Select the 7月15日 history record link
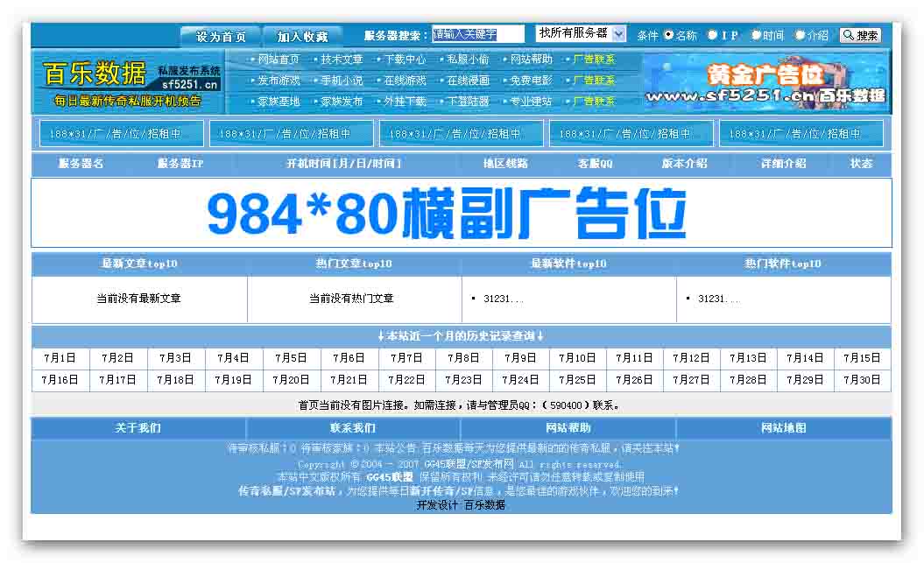The width and height of the screenshot is (924, 563). coord(863,358)
